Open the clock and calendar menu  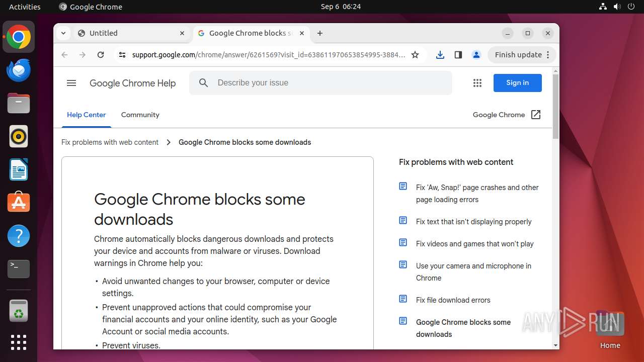pyautogui.click(x=341, y=7)
